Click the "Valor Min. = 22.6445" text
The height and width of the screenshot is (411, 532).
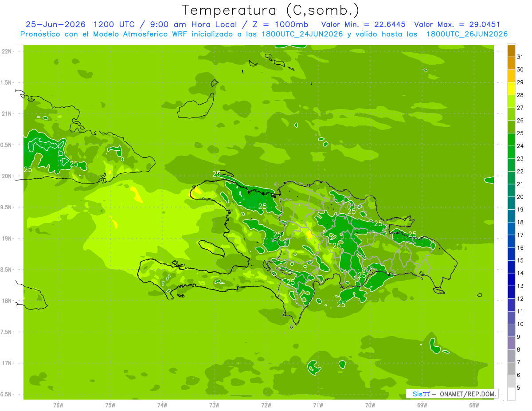pos(364,24)
